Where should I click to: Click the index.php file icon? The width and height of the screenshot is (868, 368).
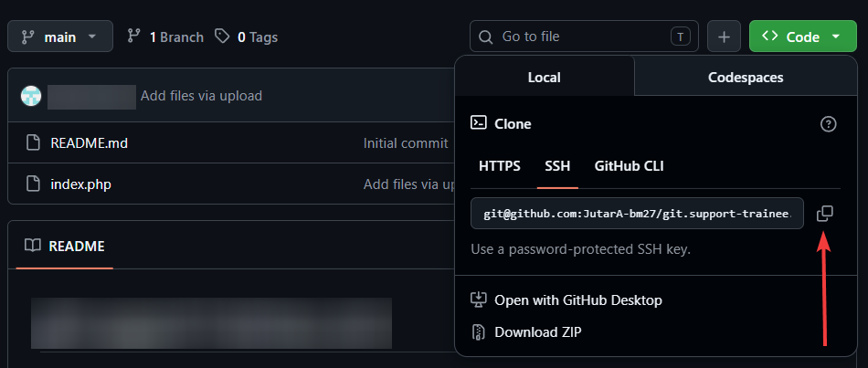[34, 184]
